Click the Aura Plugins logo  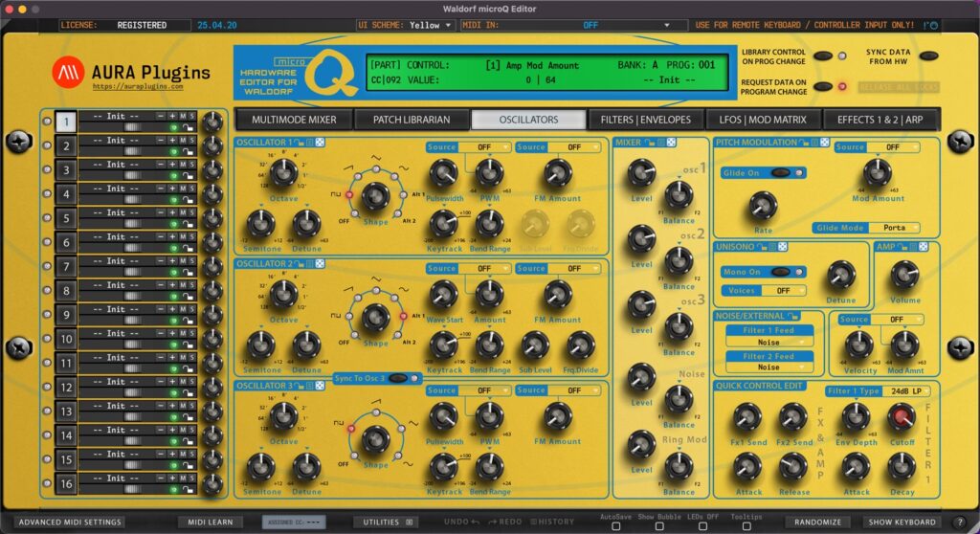68,73
